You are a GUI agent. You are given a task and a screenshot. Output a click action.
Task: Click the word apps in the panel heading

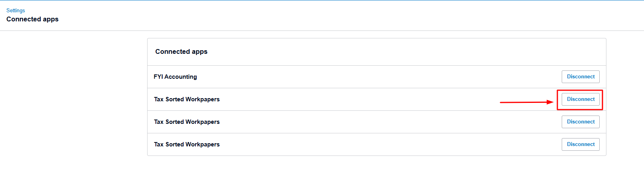click(200, 52)
